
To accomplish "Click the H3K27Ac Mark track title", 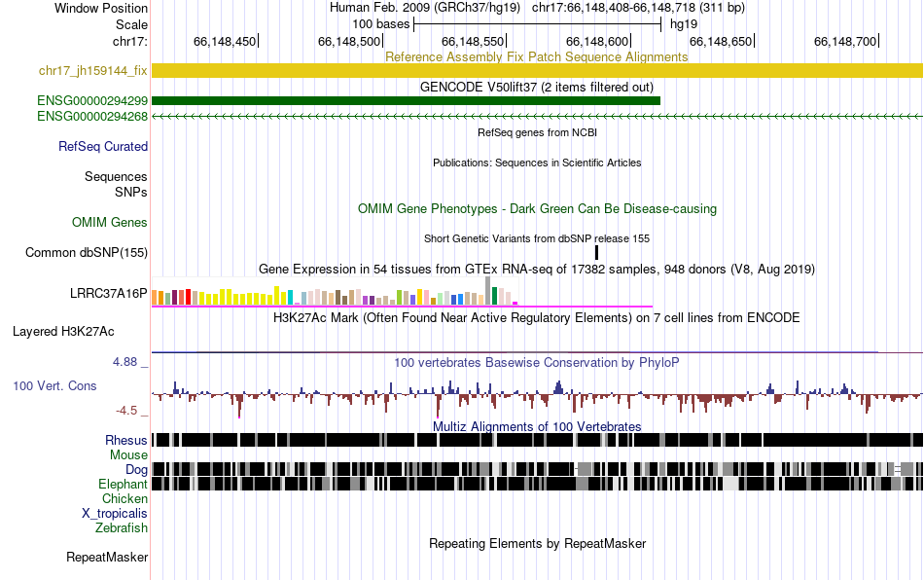I will point(536,317).
